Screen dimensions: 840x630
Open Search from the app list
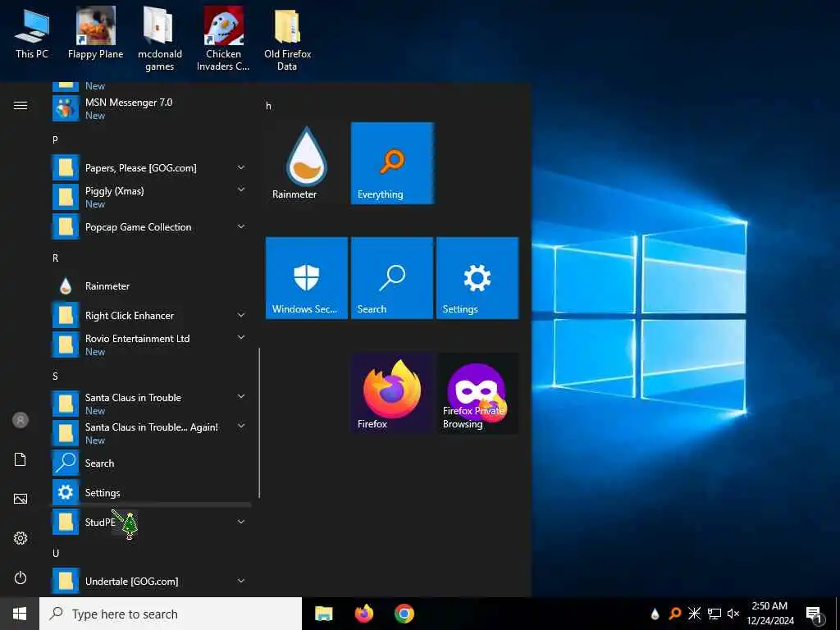pos(151,463)
